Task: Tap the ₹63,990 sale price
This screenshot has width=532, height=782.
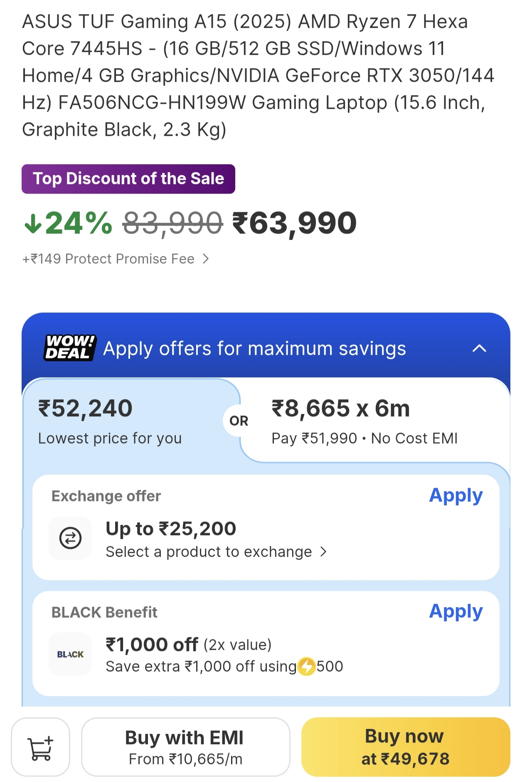Action: click(x=294, y=224)
